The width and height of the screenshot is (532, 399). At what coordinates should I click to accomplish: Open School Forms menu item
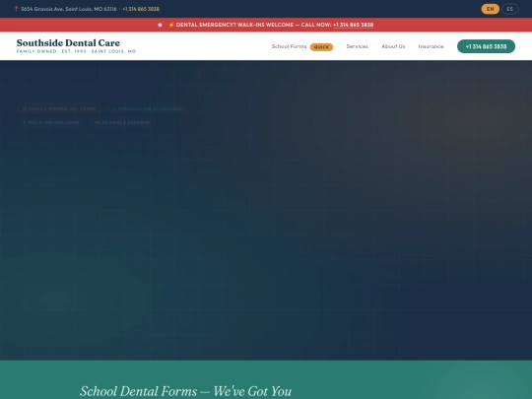click(x=289, y=46)
